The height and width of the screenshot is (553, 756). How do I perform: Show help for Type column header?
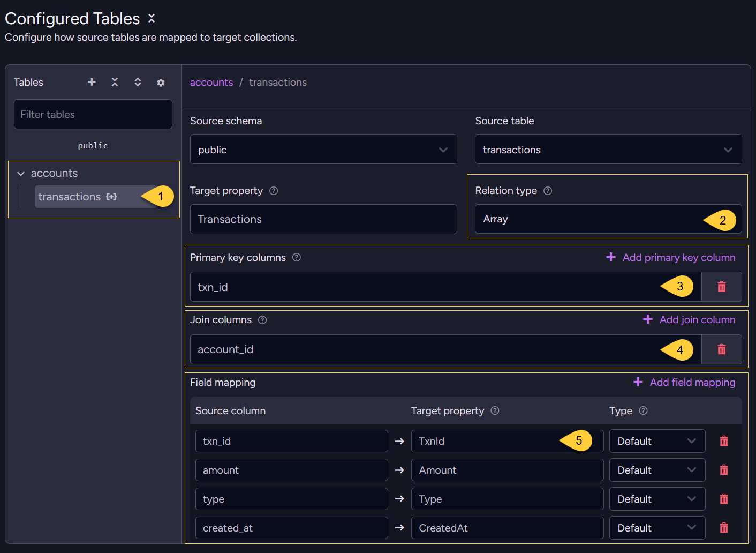[644, 410]
